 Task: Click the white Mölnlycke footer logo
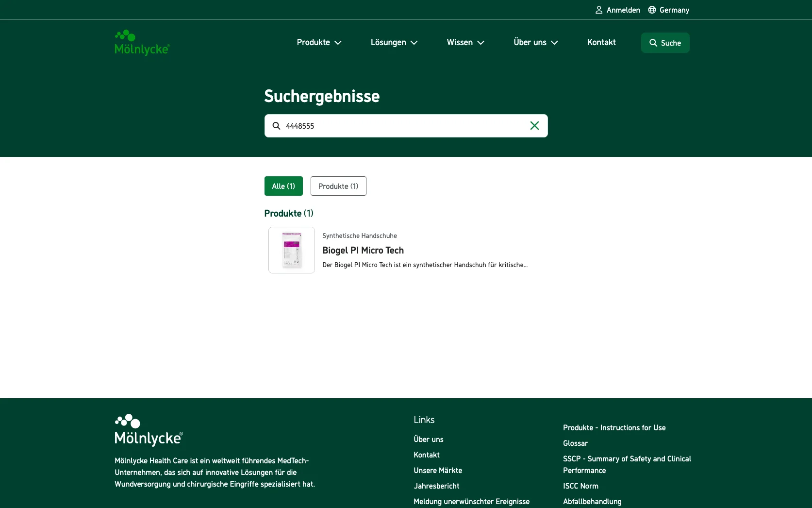(149, 430)
